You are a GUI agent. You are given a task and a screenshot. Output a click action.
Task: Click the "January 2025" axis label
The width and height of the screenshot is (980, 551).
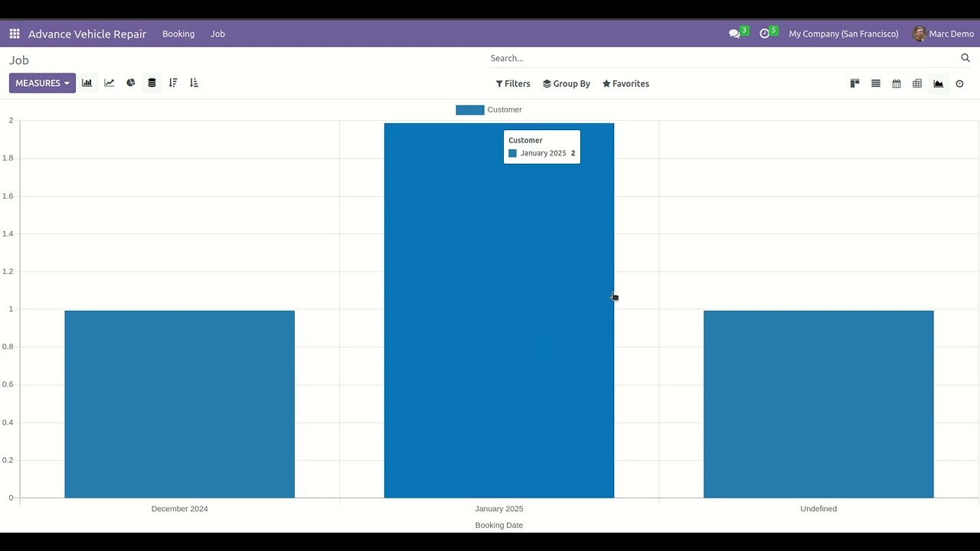[499, 509]
